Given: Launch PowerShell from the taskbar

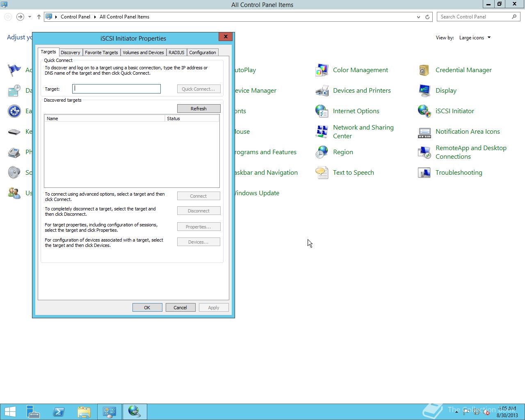Looking at the screenshot, I should [x=59, y=411].
